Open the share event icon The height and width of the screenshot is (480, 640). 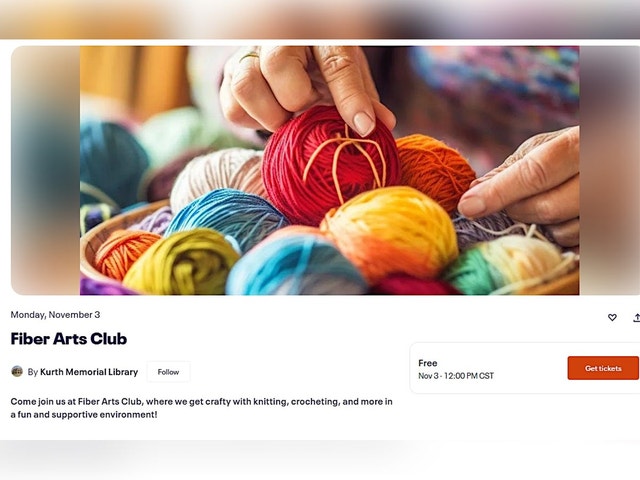coord(636,318)
